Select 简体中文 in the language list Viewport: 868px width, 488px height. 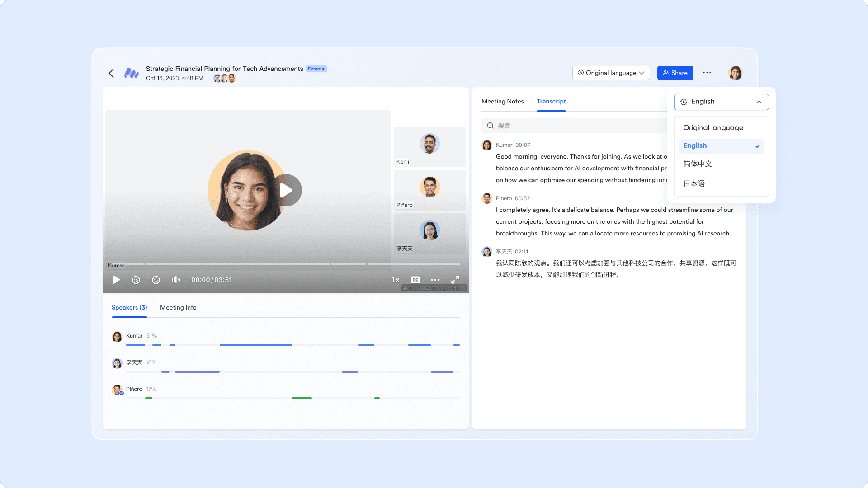click(x=697, y=164)
